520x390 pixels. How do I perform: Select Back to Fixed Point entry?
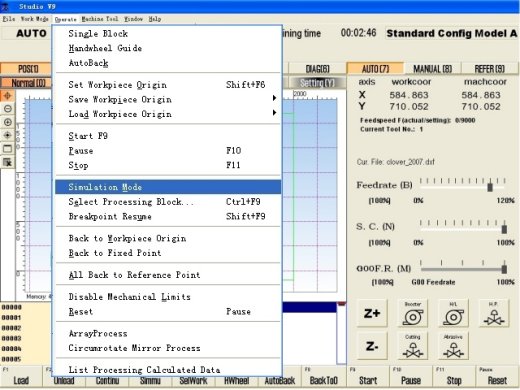click(x=168, y=253)
